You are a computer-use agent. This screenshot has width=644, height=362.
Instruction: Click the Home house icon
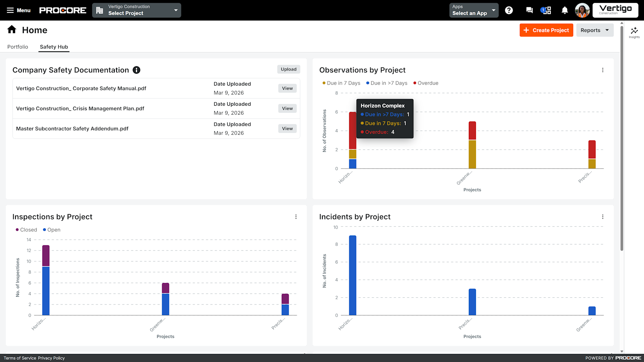tap(12, 29)
